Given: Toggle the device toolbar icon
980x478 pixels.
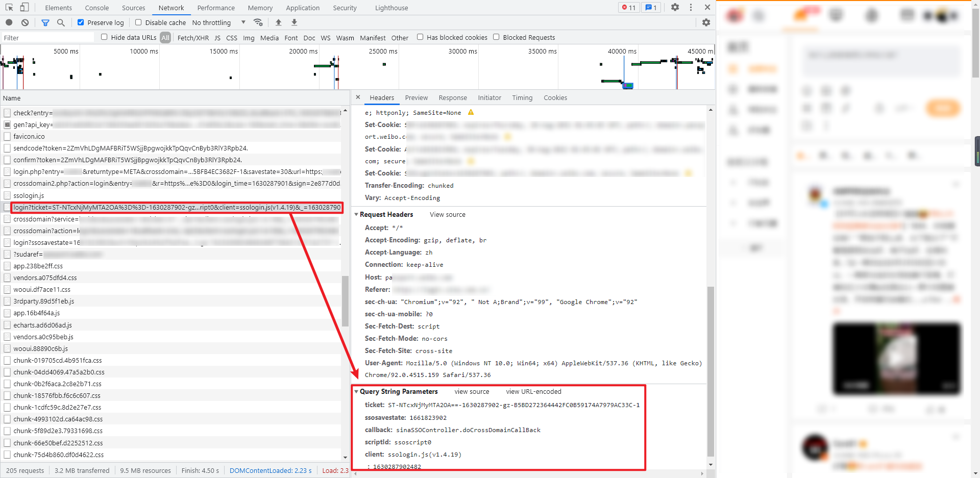Looking at the screenshot, I should [24, 8].
